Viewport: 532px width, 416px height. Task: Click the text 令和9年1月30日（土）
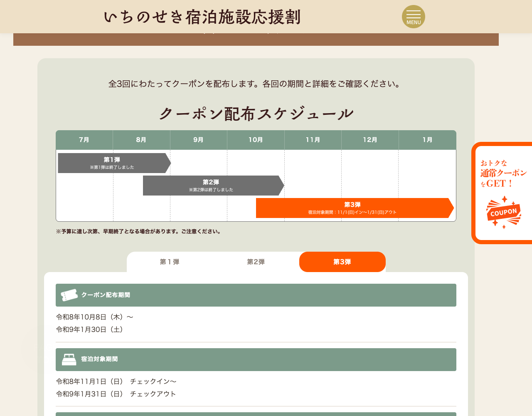90,329
